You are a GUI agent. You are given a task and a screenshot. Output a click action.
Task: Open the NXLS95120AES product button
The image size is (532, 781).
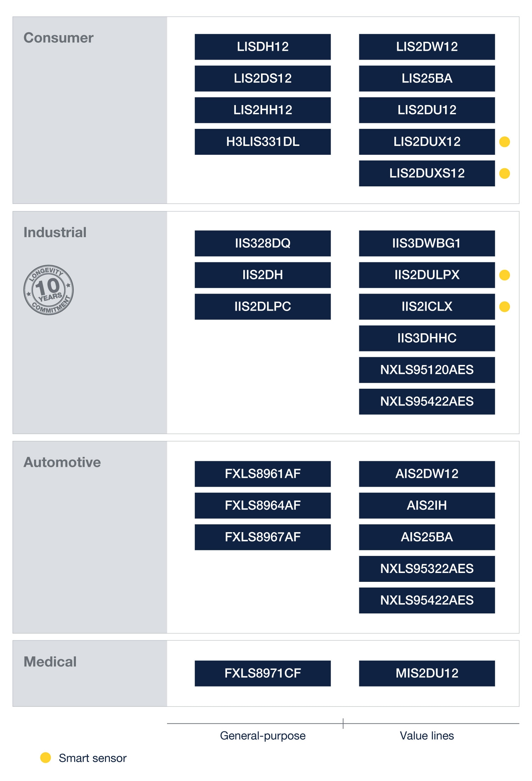click(427, 370)
